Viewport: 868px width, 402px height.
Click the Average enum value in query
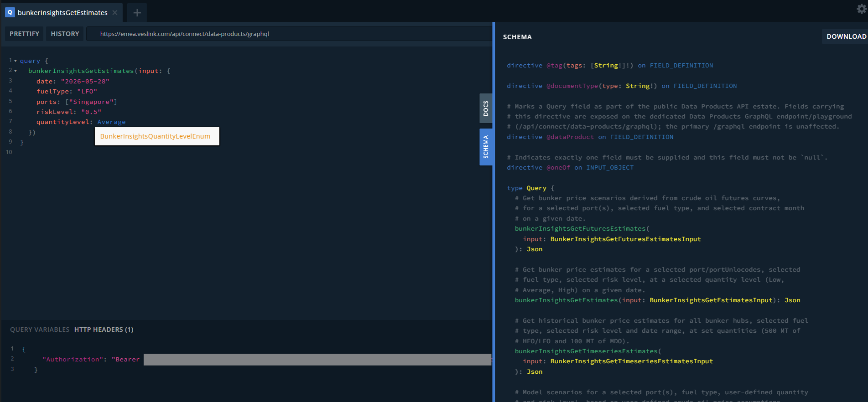click(111, 122)
